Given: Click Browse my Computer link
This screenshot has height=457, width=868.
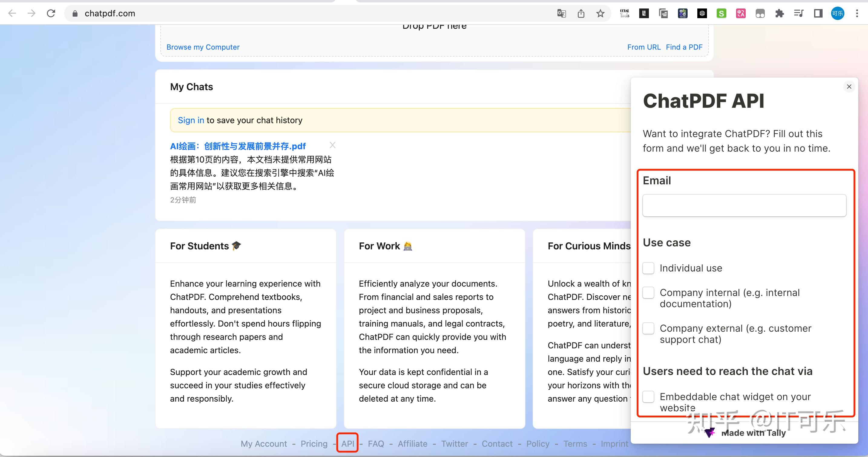Looking at the screenshot, I should pos(203,47).
